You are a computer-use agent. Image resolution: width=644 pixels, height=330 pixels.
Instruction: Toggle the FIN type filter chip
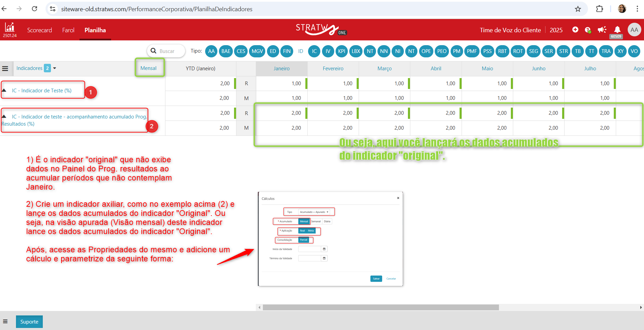pyautogui.click(x=287, y=51)
